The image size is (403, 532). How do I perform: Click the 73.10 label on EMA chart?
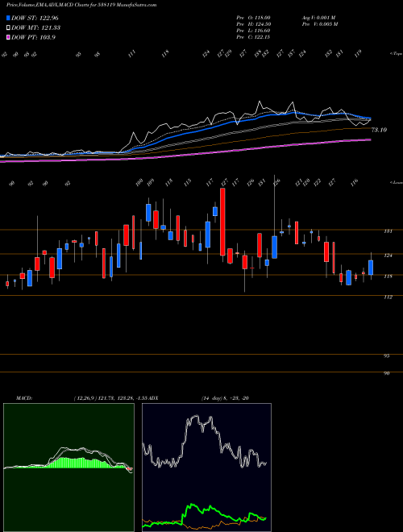[379, 130]
